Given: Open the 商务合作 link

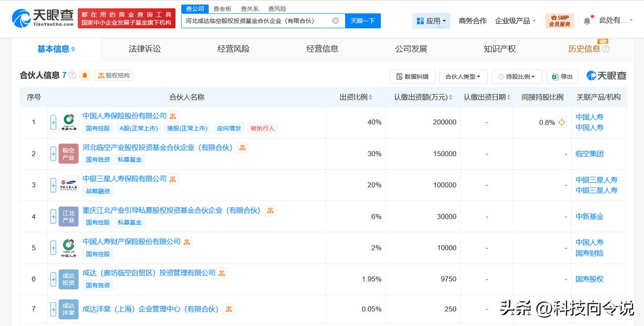Looking at the screenshot, I should [472, 21].
